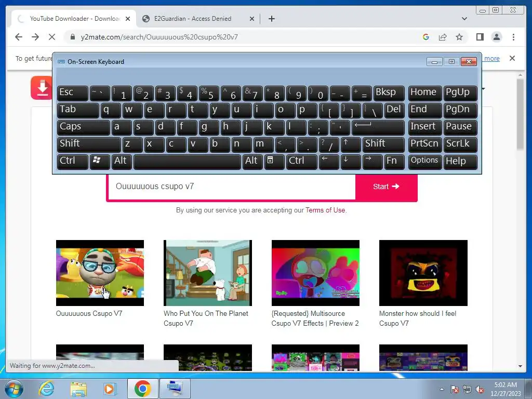This screenshot has height=399, width=532.
Task: Close the E2Guardian tab
Action: click(x=252, y=19)
